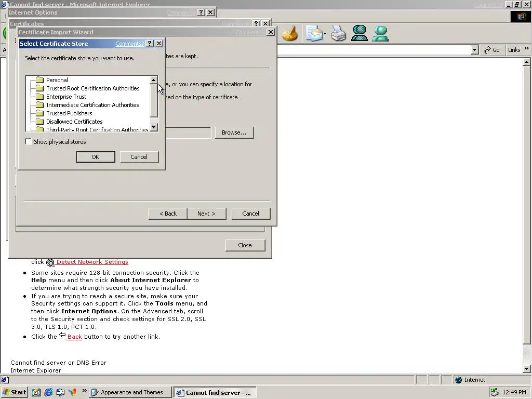
Task: Enable Show physical stores checkbox
Action: 29,142
